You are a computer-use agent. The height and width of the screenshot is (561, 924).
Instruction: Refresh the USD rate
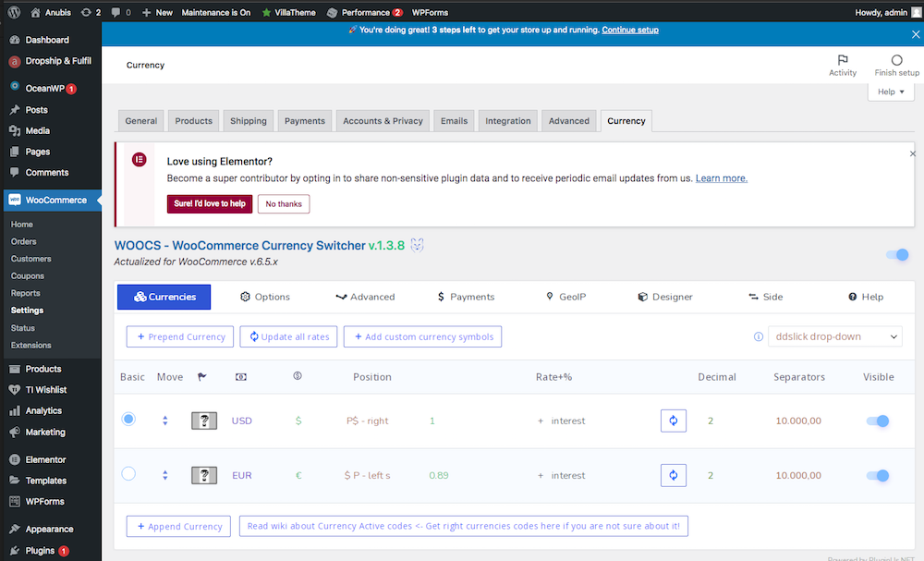pyautogui.click(x=674, y=421)
